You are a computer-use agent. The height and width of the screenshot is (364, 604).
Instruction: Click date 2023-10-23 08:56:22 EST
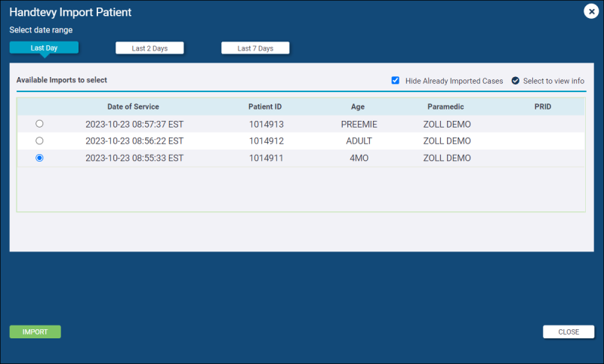134,141
